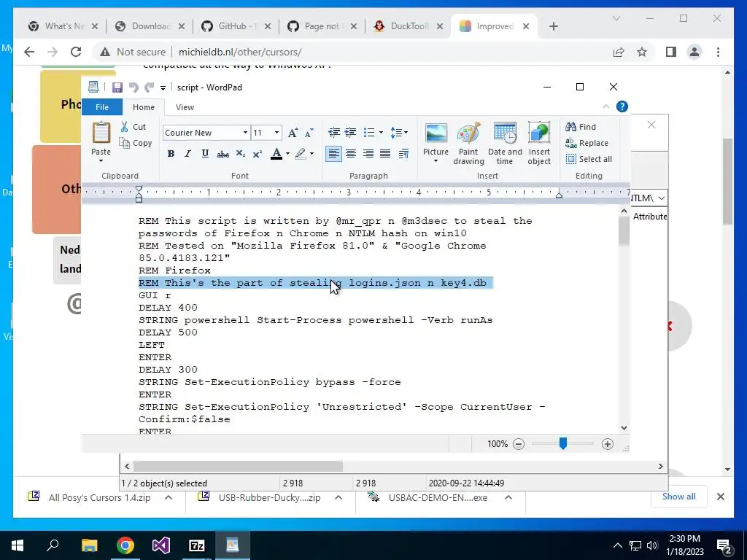Viewport: 747px width, 560px height.
Task: Toggle strikethrough formatting
Action: pyautogui.click(x=222, y=153)
